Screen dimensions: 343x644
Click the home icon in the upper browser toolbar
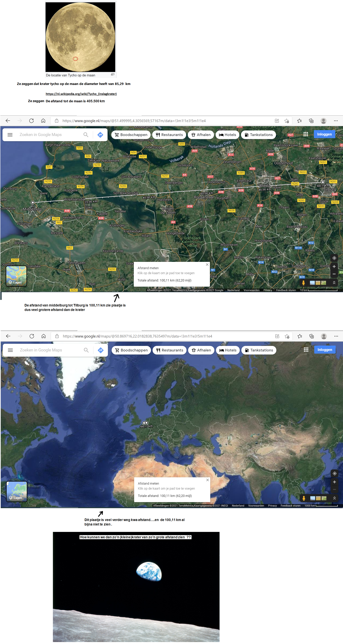point(43,121)
